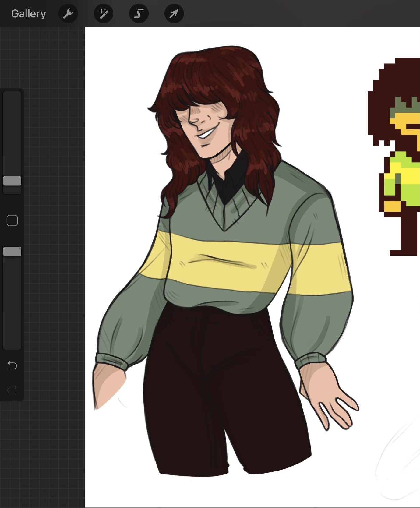Return to the Gallery

[x=28, y=14]
